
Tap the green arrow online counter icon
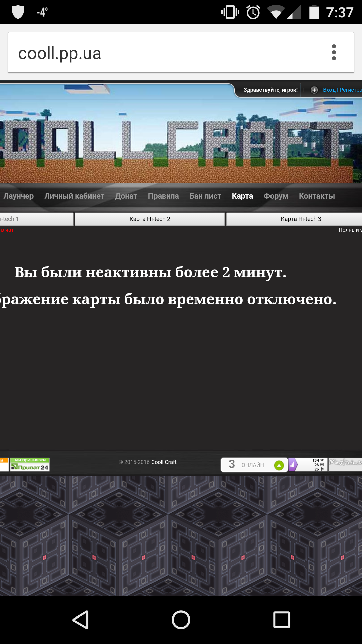(x=279, y=465)
